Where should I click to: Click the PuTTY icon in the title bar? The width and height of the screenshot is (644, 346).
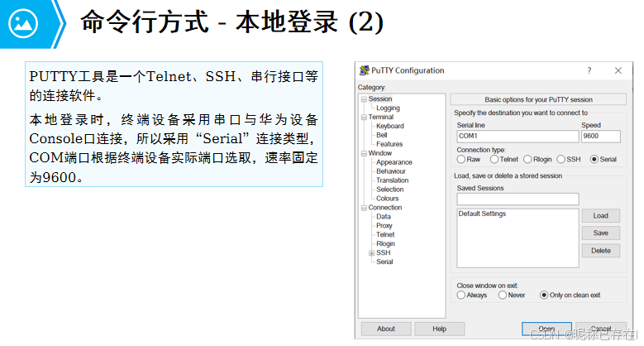click(x=364, y=70)
